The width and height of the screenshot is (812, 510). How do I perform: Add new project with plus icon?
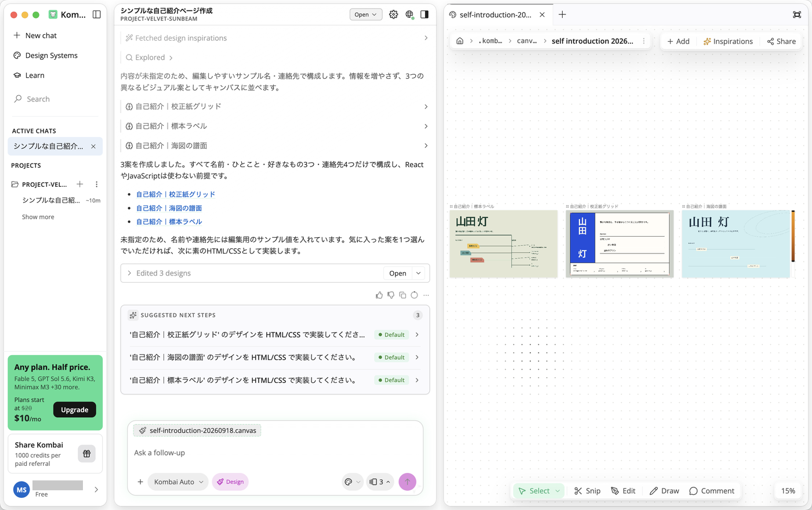tap(80, 185)
